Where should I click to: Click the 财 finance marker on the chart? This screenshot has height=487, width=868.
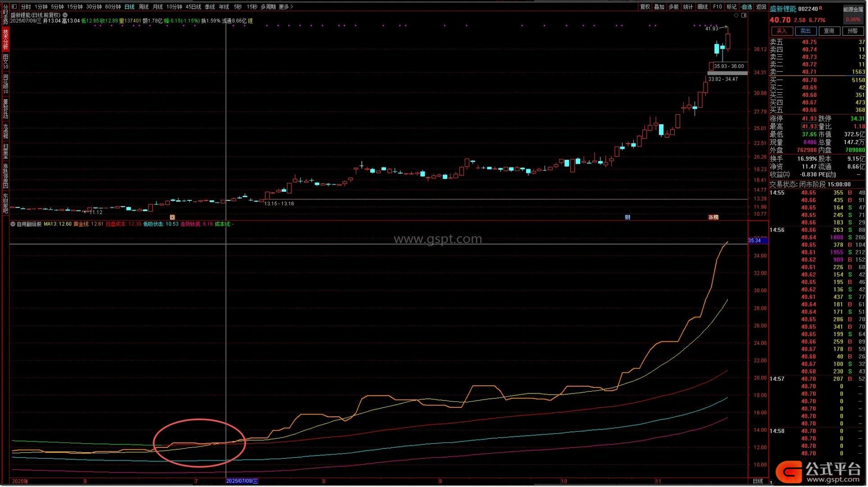click(x=627, y=217)
